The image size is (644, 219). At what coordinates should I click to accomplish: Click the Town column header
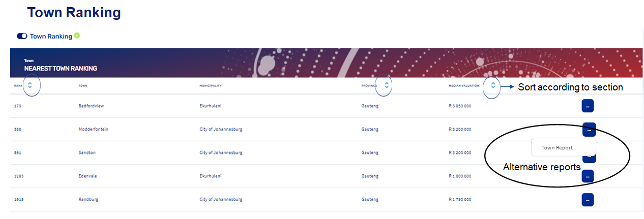[x=83, y=86]
